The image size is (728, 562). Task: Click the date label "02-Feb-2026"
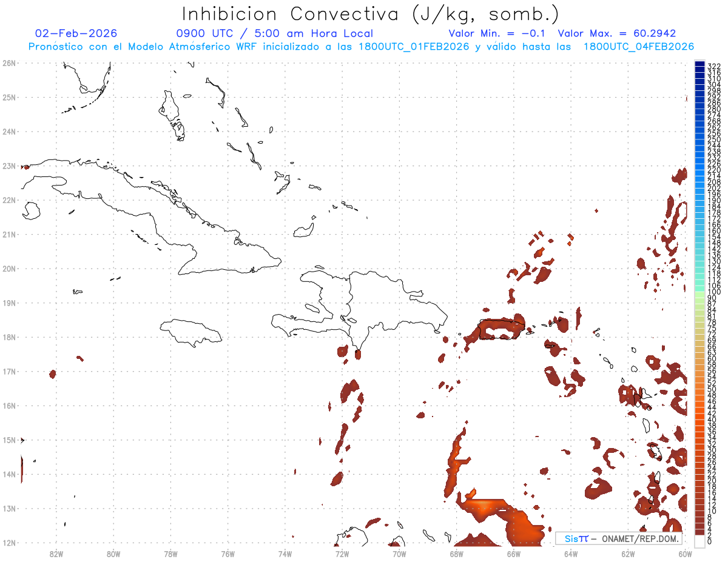[x=76, y=33]
